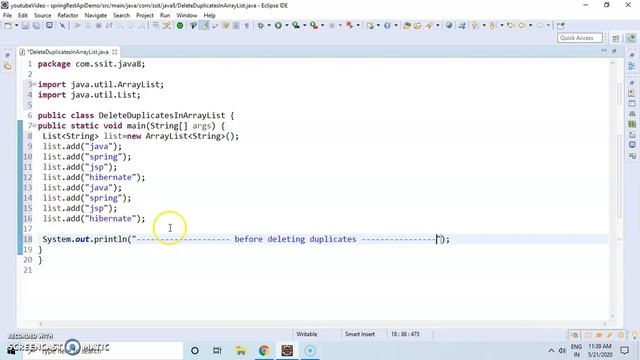640x360 pixels.
Task: Click the line 8 List<String> declaration
Action: tap(140, 136)
